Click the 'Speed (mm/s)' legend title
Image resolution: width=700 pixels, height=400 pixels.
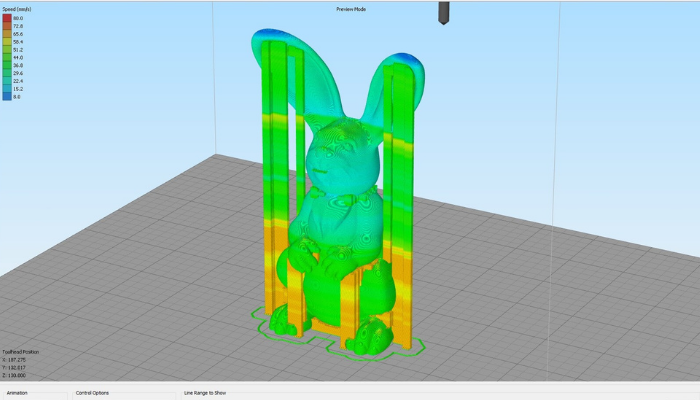(x=17, y=9)
